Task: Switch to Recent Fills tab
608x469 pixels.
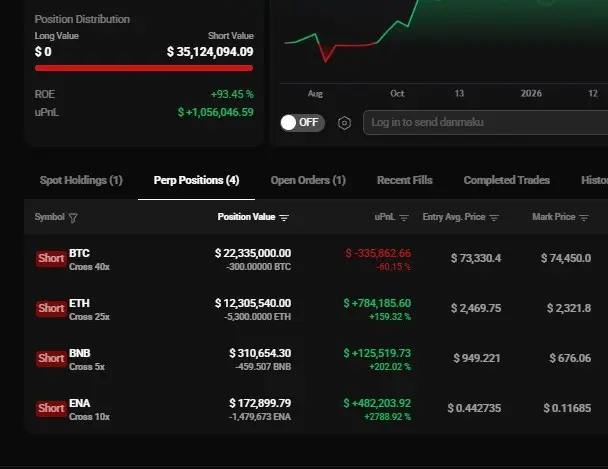Action: (x=404, y=180)
